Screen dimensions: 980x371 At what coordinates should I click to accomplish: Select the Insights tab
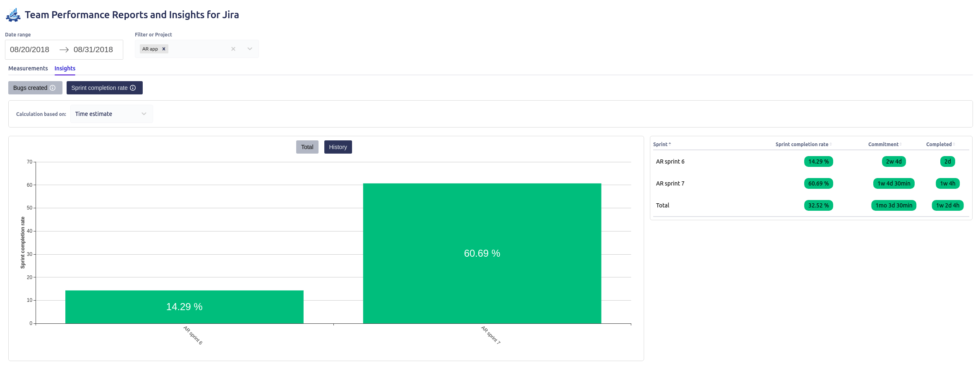[x=65, y=68]
